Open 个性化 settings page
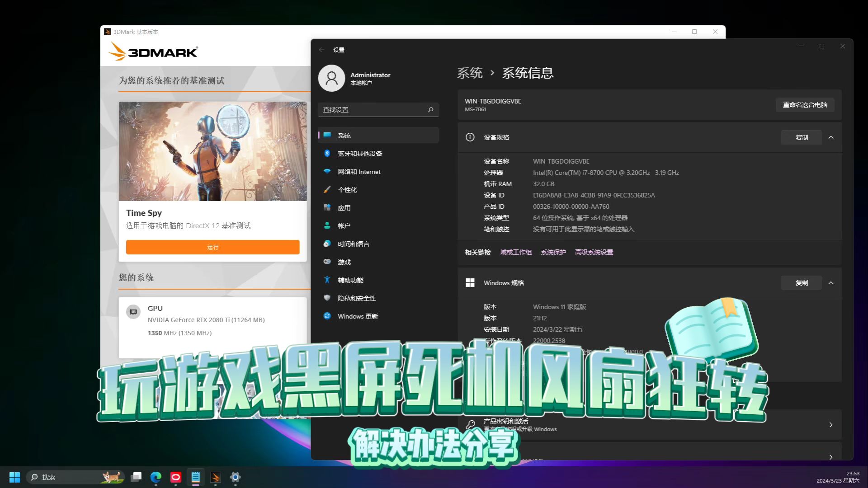This screenshot has width=868, height=488. pos(378,190)
